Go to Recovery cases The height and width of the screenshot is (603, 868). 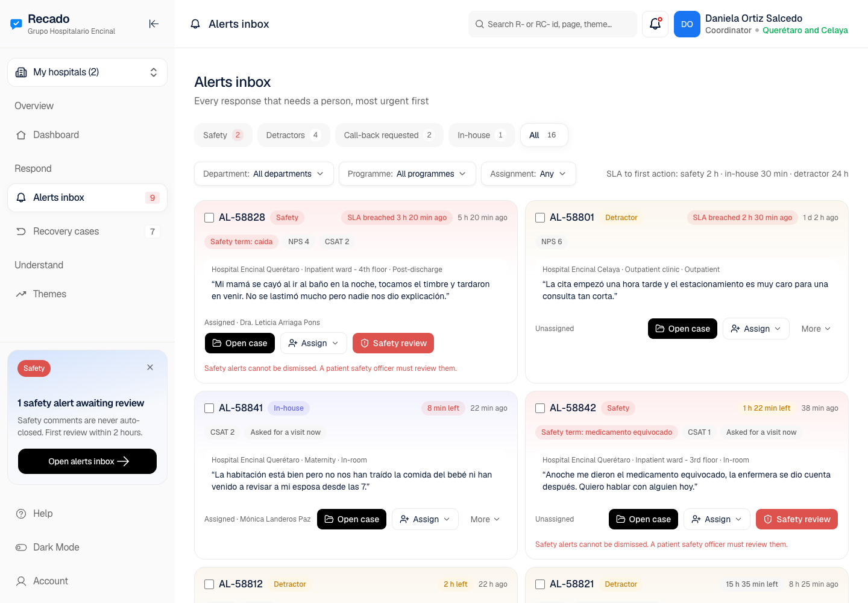[87, 232]
